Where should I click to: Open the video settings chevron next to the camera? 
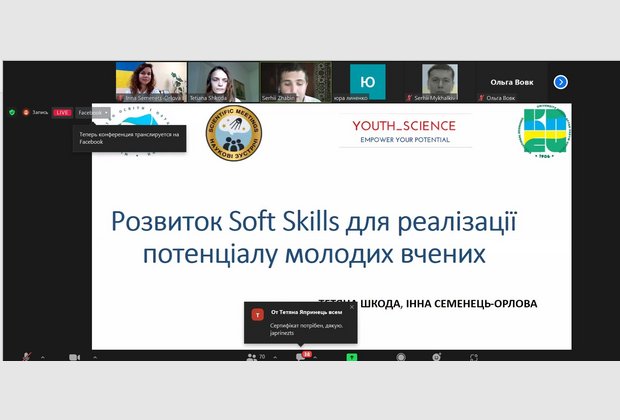coord(94,357)
